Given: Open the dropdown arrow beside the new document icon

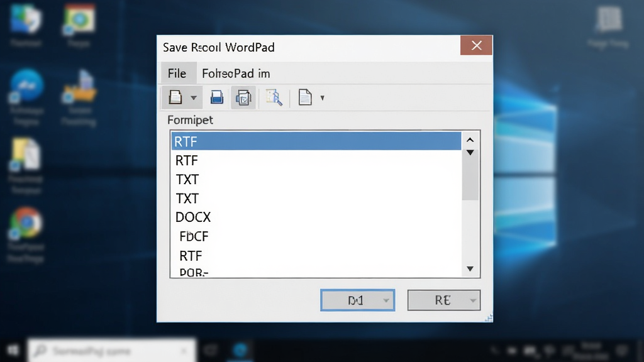Looking at the screenshot, I should point(194,98).
